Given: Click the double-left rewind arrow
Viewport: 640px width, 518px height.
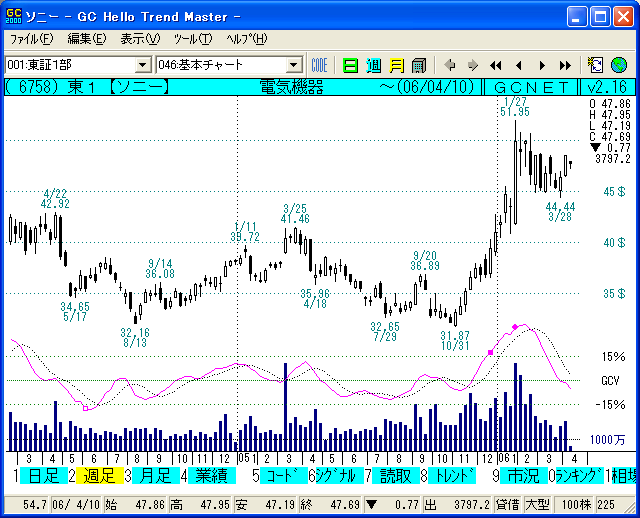Looking at the screenshot, I should click(x=496, y=65).
